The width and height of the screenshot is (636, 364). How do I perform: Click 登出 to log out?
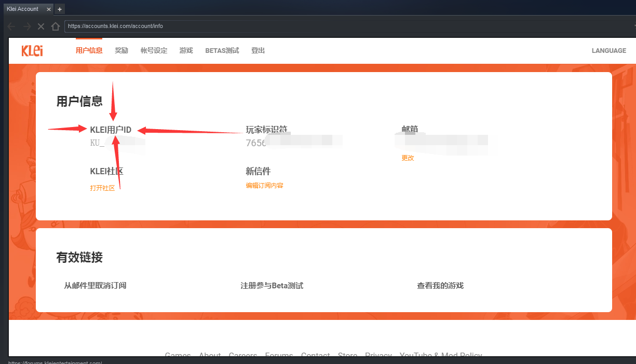[258, 51]
